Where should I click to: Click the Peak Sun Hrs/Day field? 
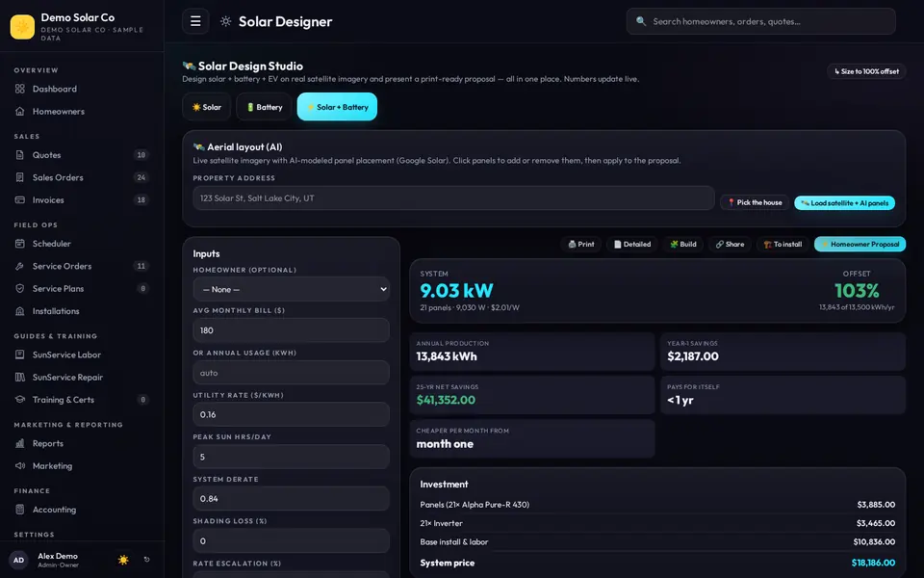(291, 457)
